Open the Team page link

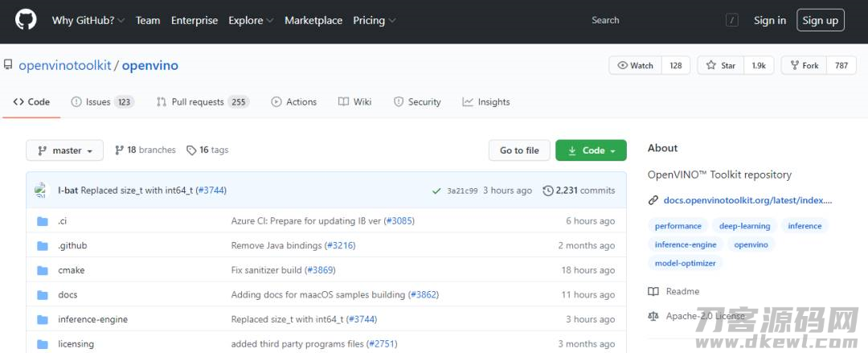click(x=148, y=20)
